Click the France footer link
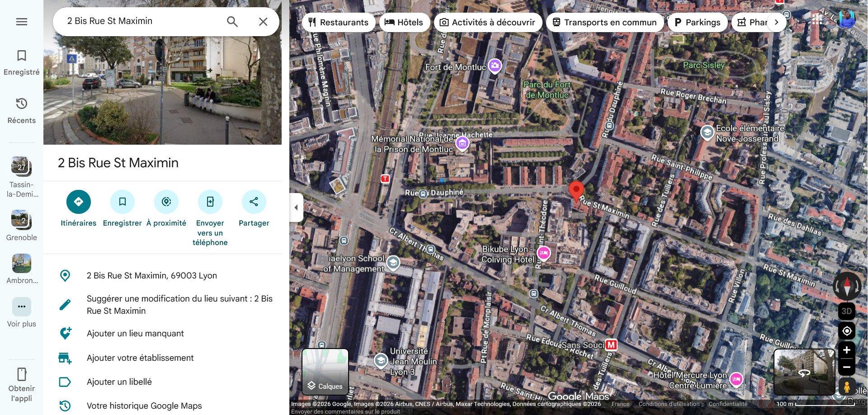 click(x=620, y=404)
